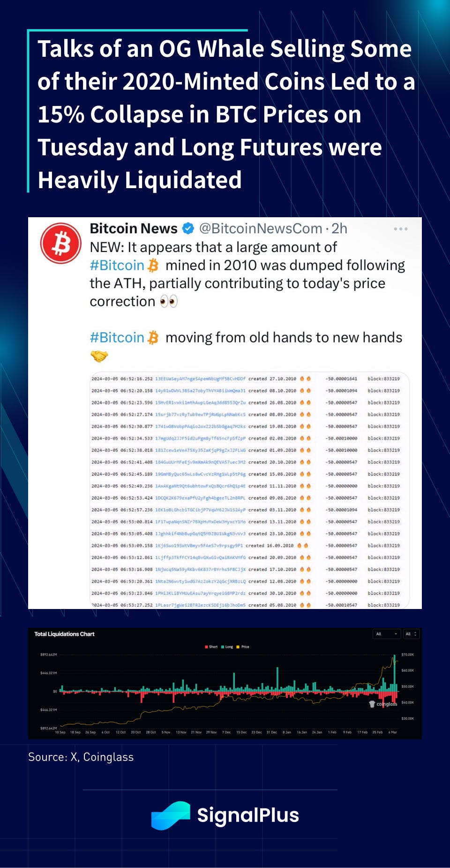Open the first 'All' dropdown on chart

[x=387, y=634]
